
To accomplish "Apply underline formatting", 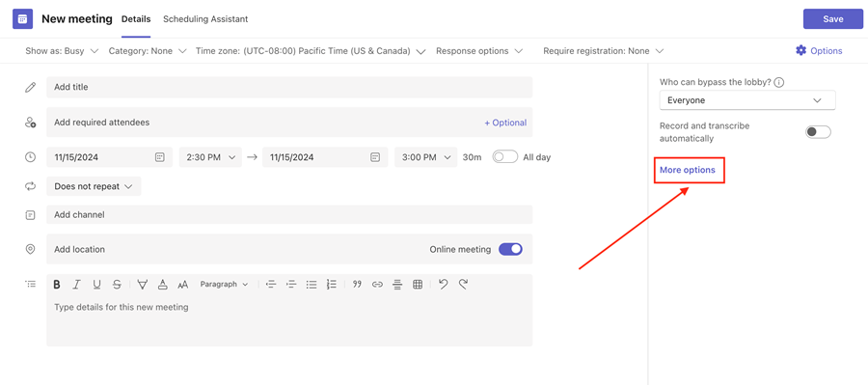I will click(x=96, y=285).
